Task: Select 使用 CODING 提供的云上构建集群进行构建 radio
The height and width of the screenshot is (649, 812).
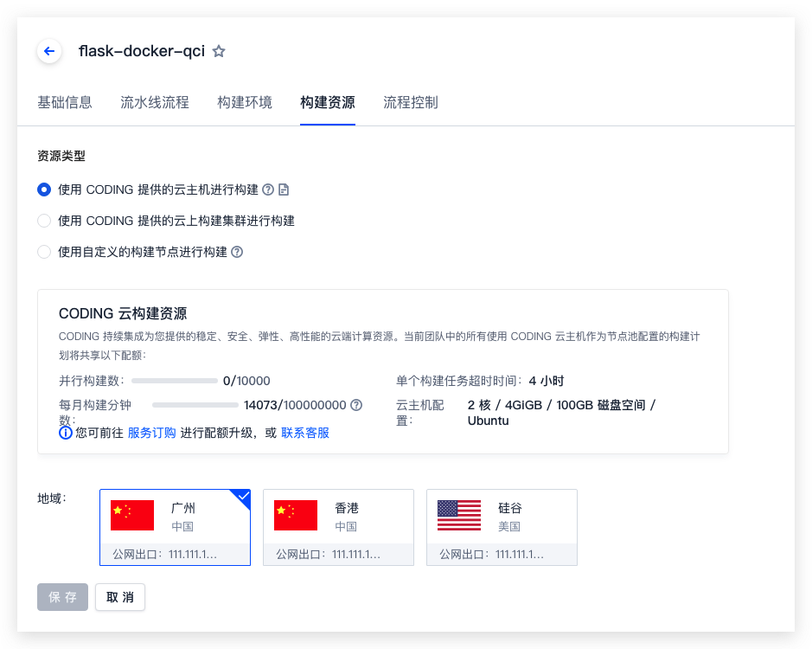Action: click(44, 221)
